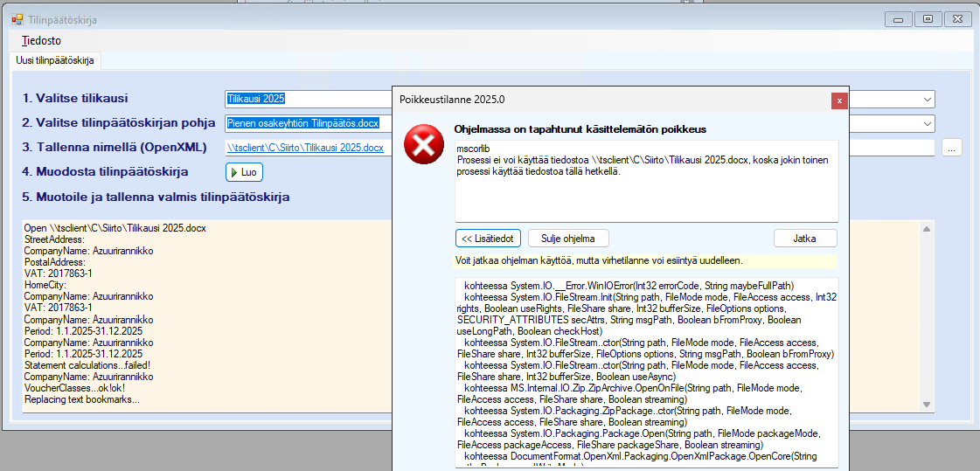Screen dimensions: 980x471
Task: Expand the Valitse tilikausi dropdown arrow
Action: tap(927, 100)
